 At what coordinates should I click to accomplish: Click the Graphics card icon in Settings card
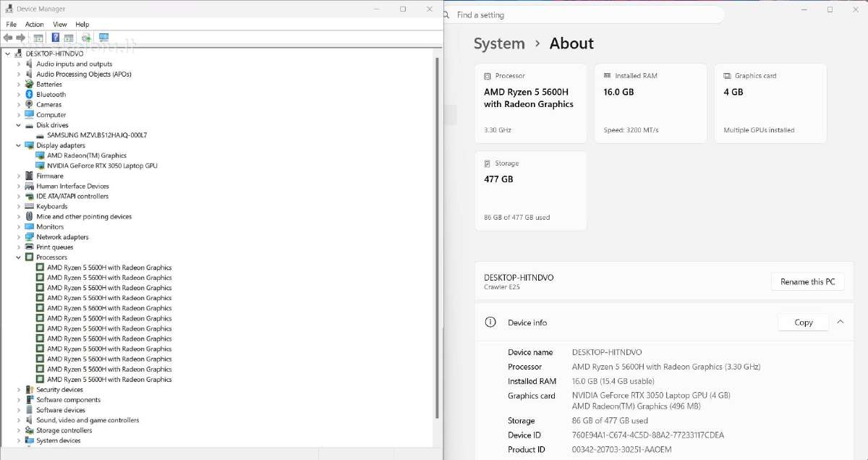pos(727,76)
